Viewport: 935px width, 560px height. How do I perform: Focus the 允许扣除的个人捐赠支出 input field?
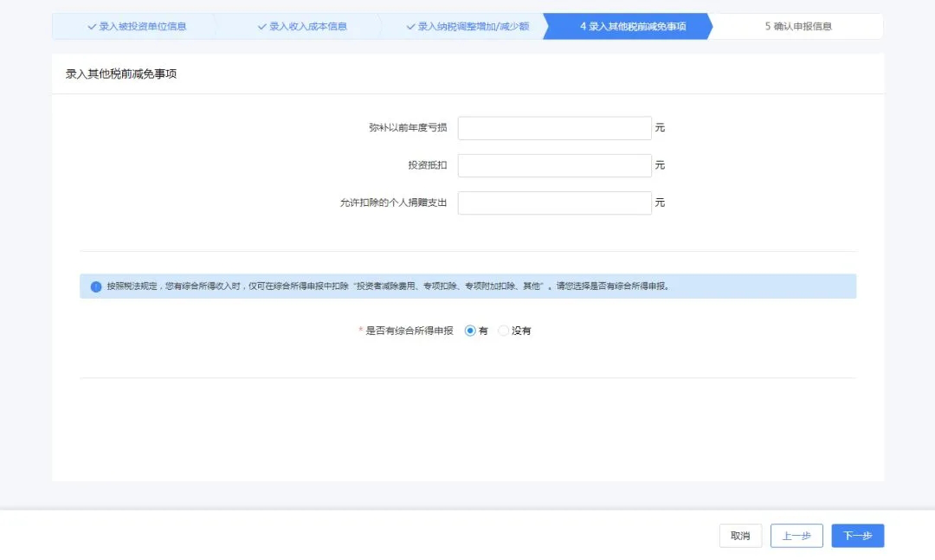click(555, 203)
